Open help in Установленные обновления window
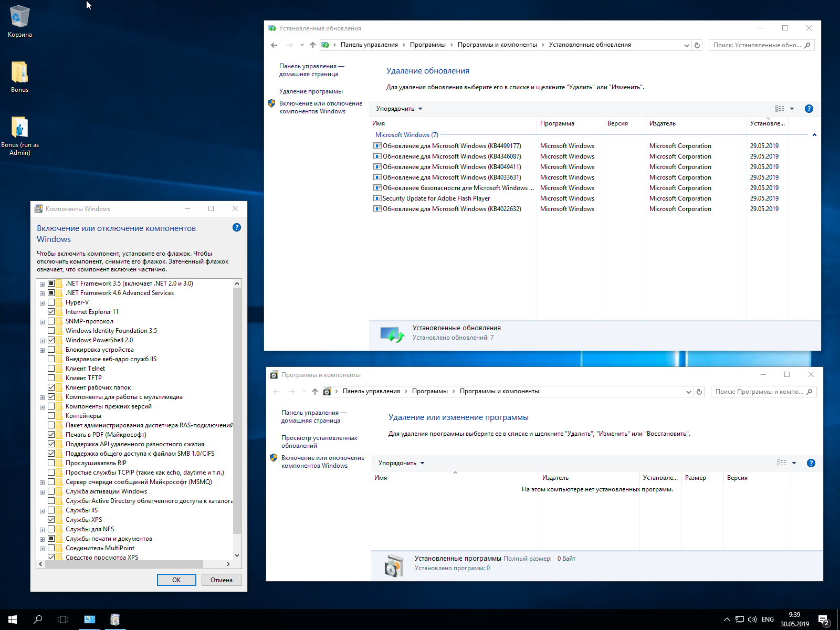 tap(809, 109)
